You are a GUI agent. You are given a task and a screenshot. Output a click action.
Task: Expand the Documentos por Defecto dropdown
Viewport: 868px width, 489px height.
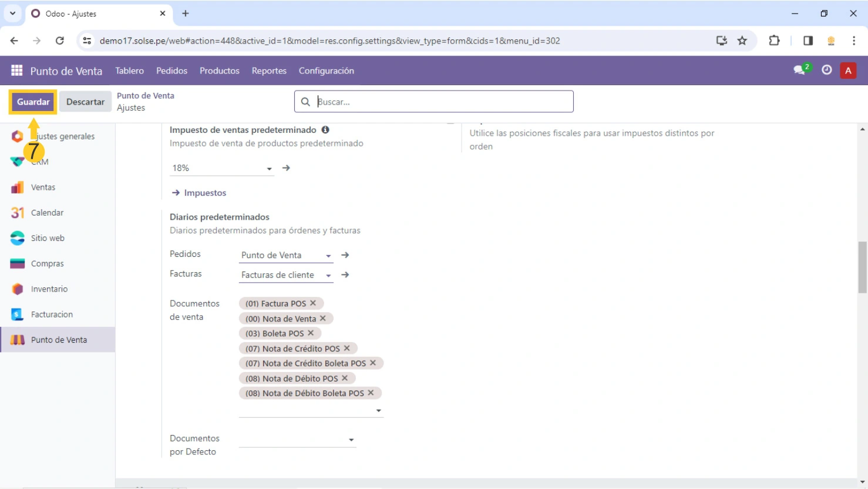[x=351, y=440]
